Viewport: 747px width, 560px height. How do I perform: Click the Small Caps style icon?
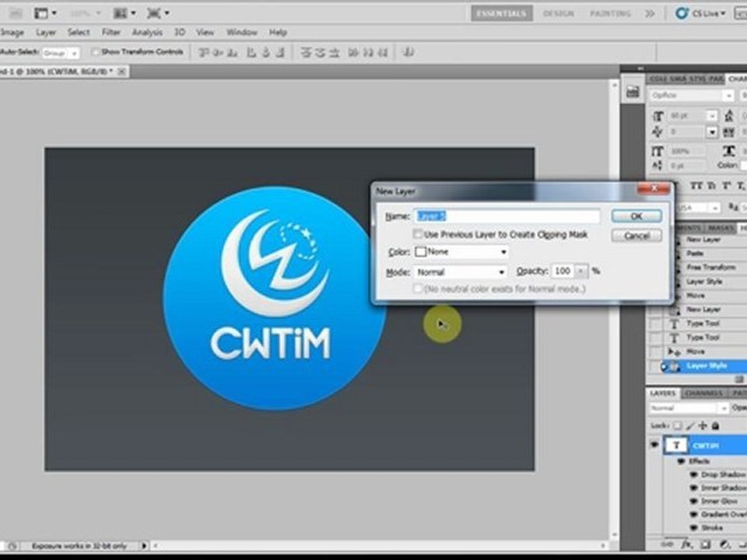coord(712,186)
